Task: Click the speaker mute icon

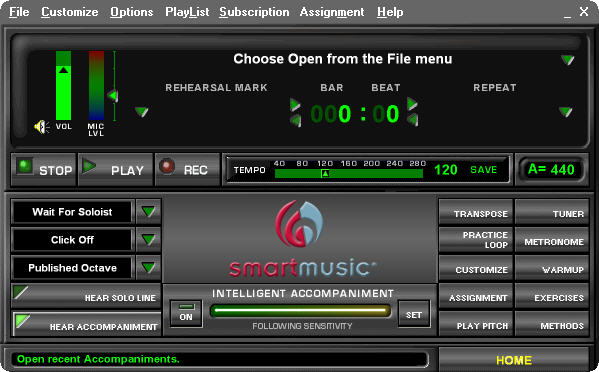Action: tap(41, 127)
